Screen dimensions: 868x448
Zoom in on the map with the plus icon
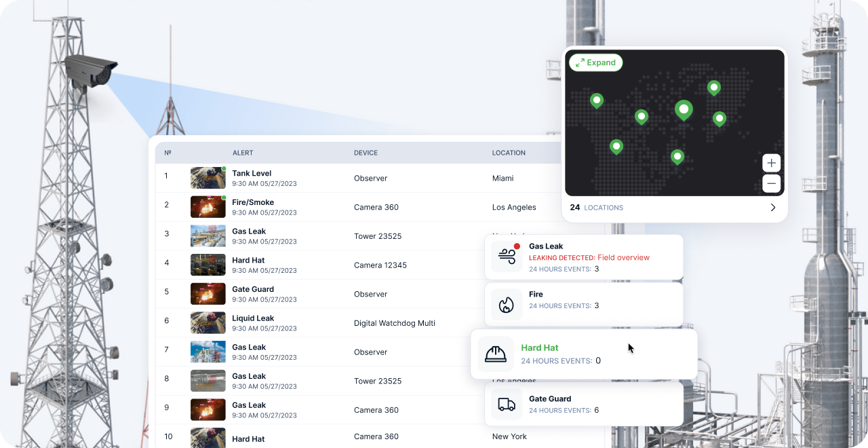771,163
